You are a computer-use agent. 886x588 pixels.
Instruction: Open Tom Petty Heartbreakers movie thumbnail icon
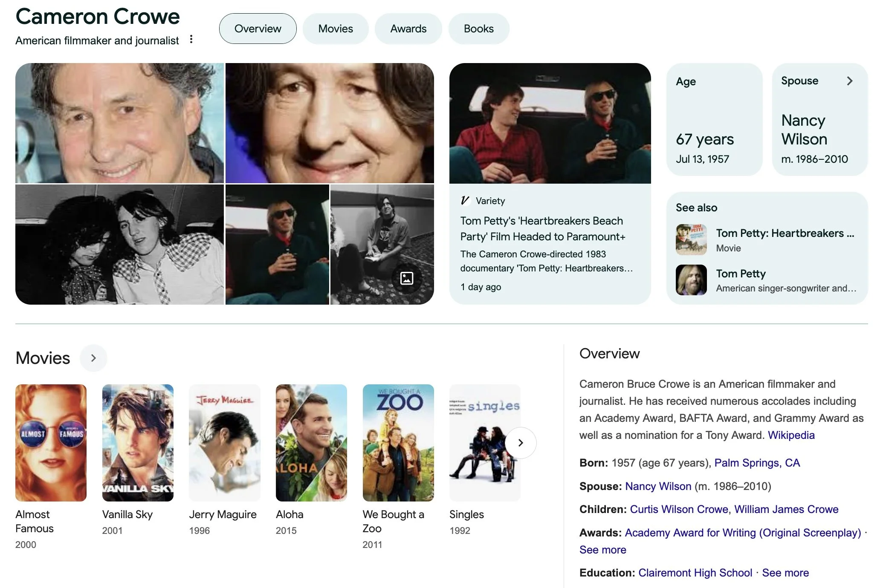click(x=691, y=240)
